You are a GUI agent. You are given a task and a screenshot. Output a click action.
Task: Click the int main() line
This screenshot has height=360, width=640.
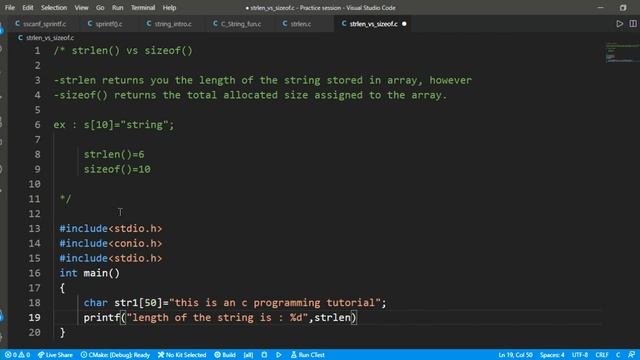tap(89, 273)
